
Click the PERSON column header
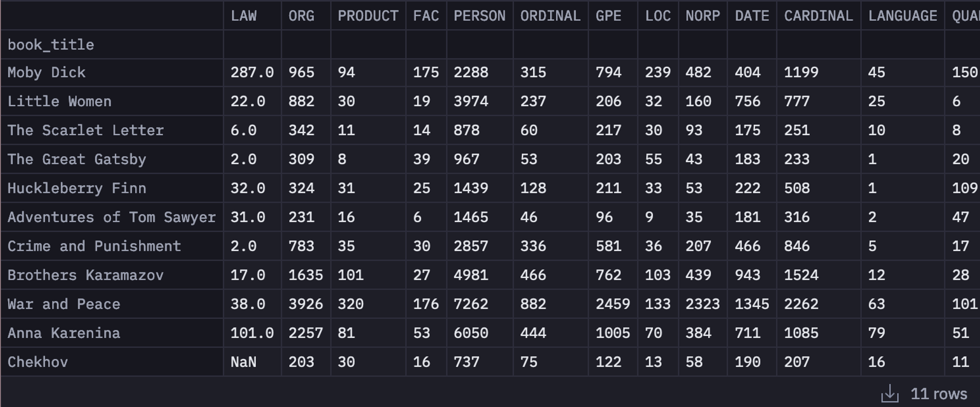[x=479, y=16]
